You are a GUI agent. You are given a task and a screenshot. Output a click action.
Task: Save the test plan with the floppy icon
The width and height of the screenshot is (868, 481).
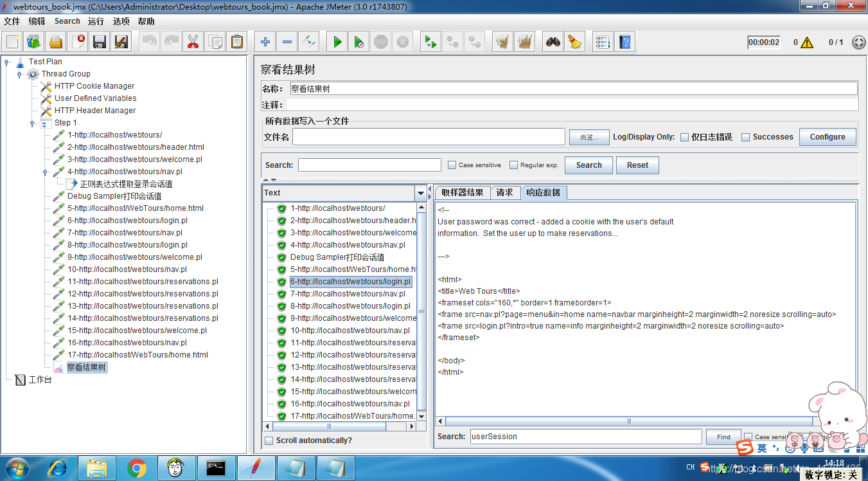100,42
